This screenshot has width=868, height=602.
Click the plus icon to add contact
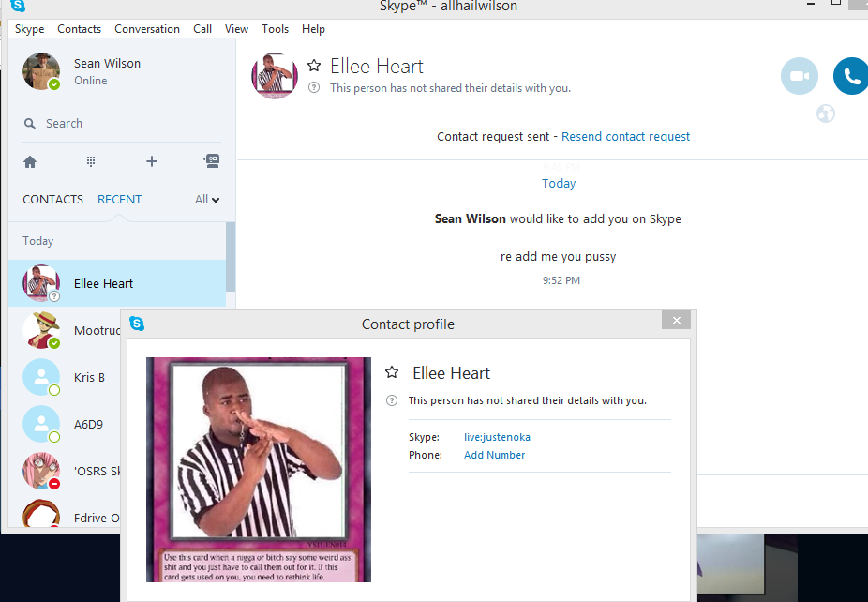(x=152, y=161)
